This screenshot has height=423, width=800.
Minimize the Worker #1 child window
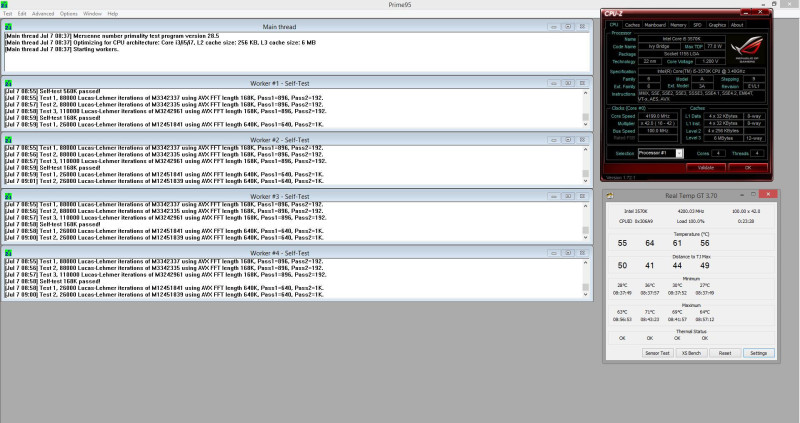pos(554,83)
